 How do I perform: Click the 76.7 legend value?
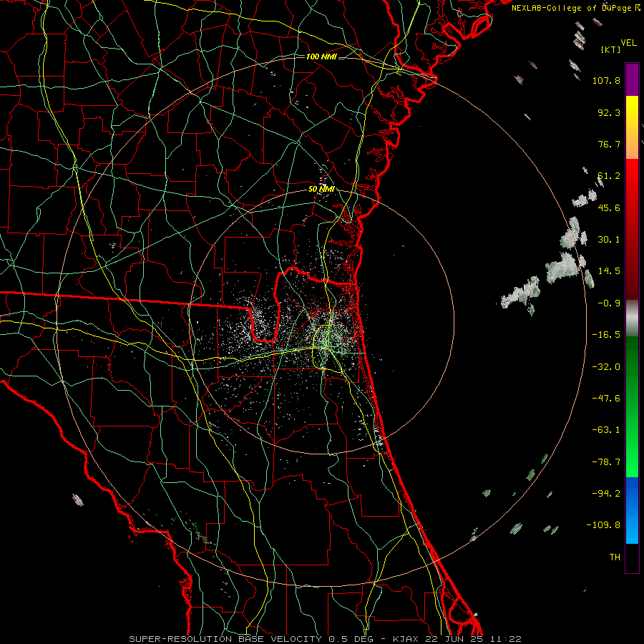pyautogui.click(x=609, y=144)
